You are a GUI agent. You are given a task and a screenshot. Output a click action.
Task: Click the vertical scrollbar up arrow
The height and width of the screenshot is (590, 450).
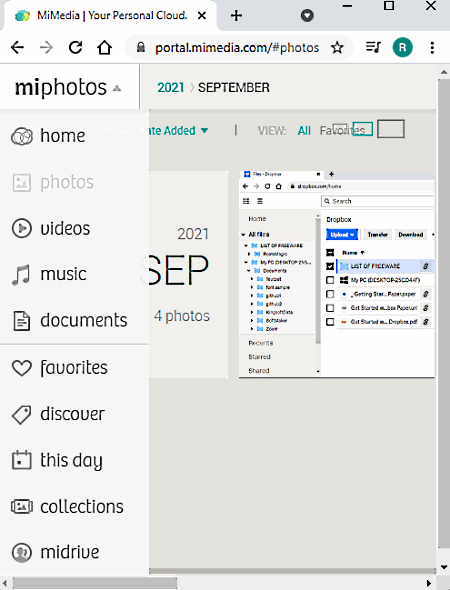click(x=444, y=72)
